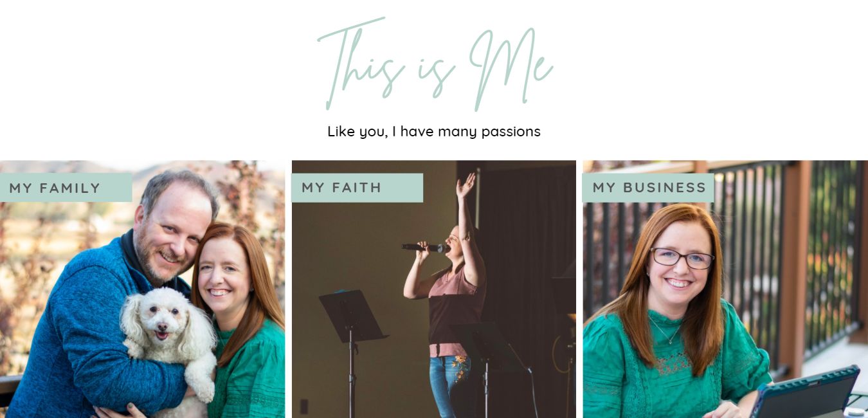Viewport: 868px width, 418px height.
Task: Click the man's face in the family photo
Action: (172, 237)
